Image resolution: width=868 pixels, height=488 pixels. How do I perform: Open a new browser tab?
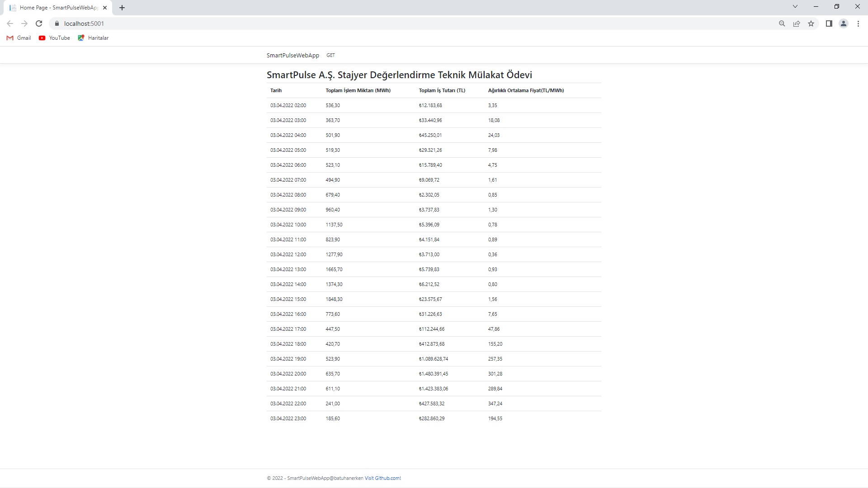(122, 7)
